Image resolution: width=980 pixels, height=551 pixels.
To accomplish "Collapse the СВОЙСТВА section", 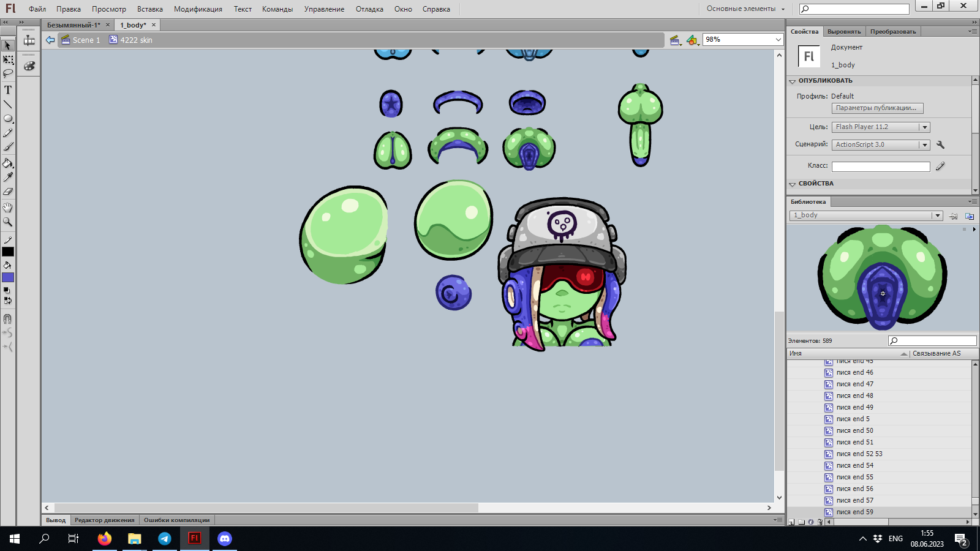I will coord(792,184).
